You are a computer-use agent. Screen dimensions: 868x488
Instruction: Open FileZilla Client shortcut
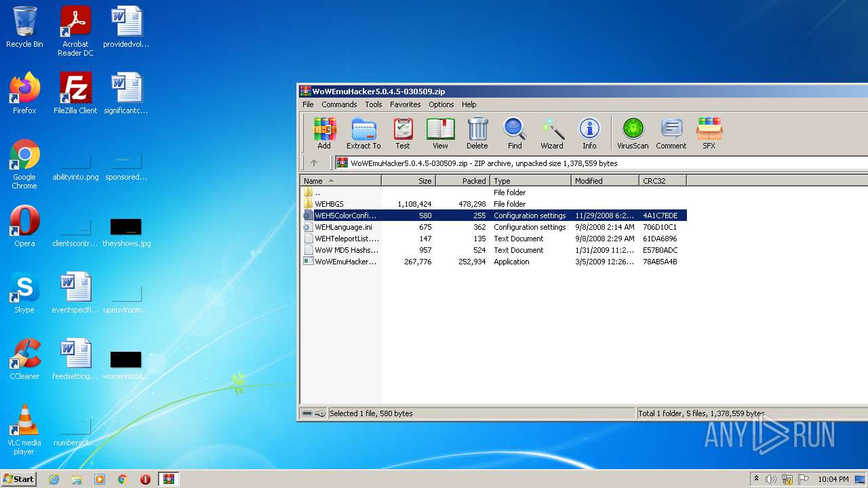pyautogui.click(x=75, y=94)
